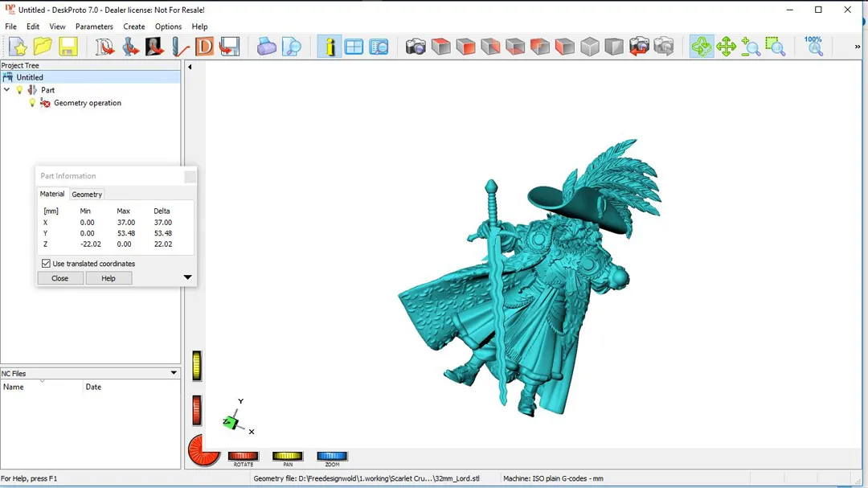Open the NC Files dropdown arrow
The height and width of the screenshot is (488, 868).
click(174, 373)
